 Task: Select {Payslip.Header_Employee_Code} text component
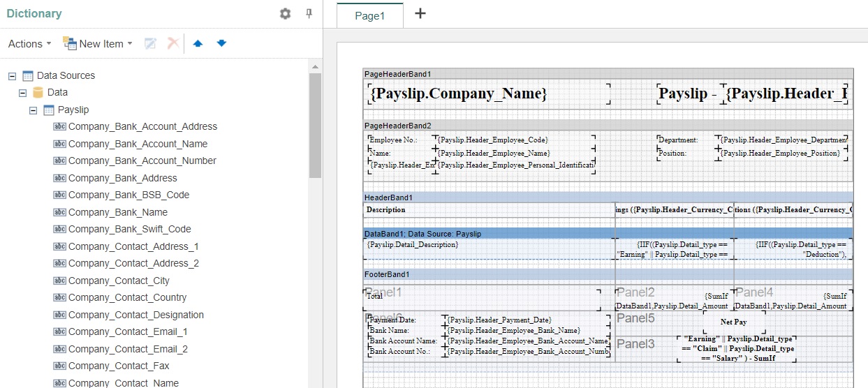(x=516, y=140)
